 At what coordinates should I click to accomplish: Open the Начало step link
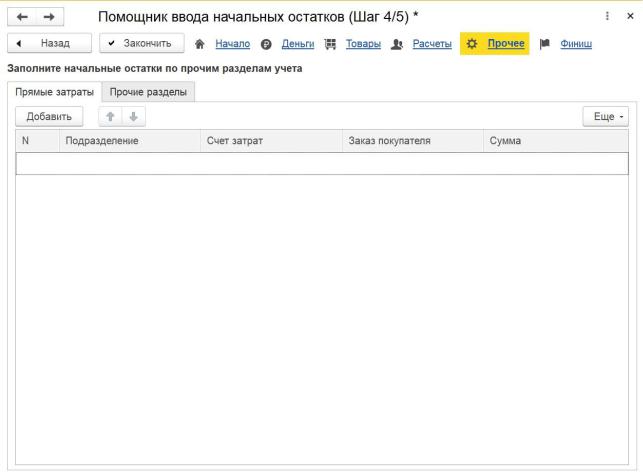[x=233, y=43]
